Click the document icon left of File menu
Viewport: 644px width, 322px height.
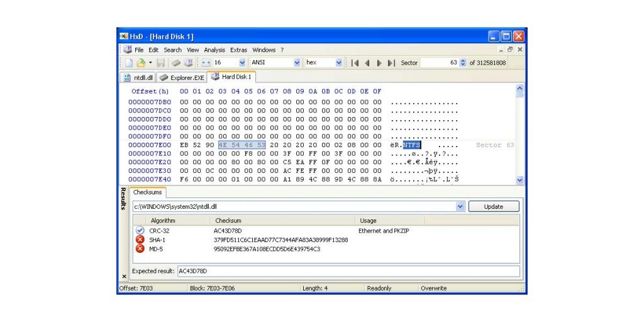click(x=128, y=50)
